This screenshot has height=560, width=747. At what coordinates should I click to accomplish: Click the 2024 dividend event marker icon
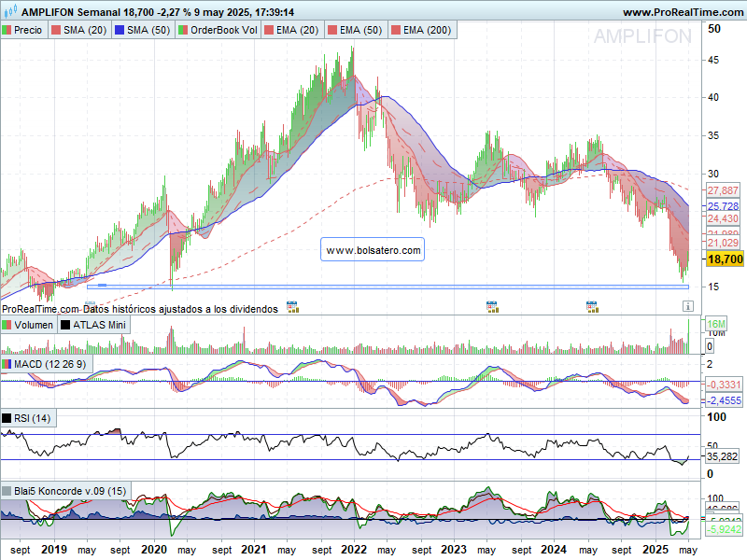(x=591, y=305)
